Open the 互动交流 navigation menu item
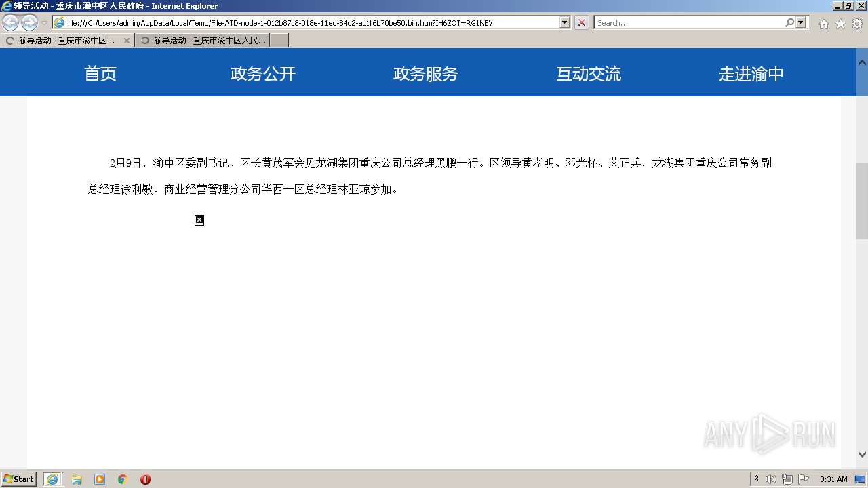Image resolution: width=868 pixels, height=488 pixels. tap(589, 73)
